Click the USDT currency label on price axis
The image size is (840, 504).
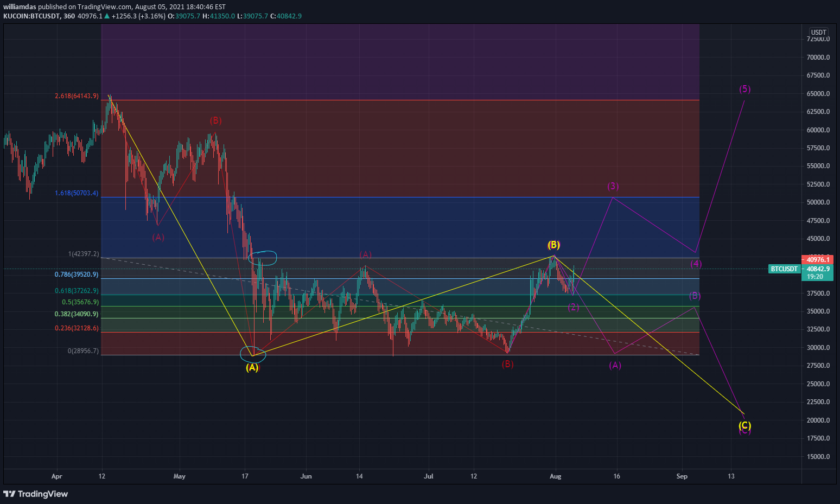click(818, 32)
